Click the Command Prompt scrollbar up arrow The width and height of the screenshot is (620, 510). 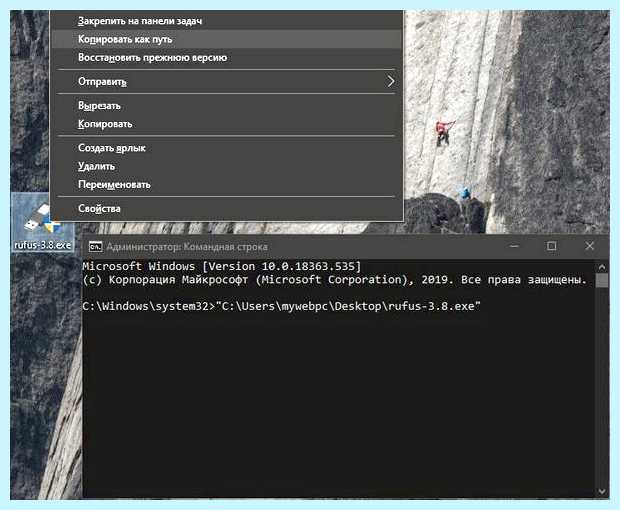click(602, 267)
